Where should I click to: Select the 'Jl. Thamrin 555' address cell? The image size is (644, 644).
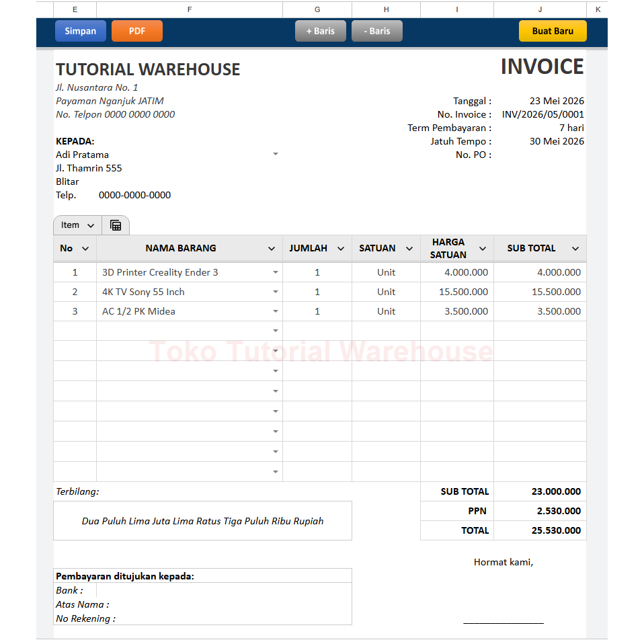(x=89, y=168)
